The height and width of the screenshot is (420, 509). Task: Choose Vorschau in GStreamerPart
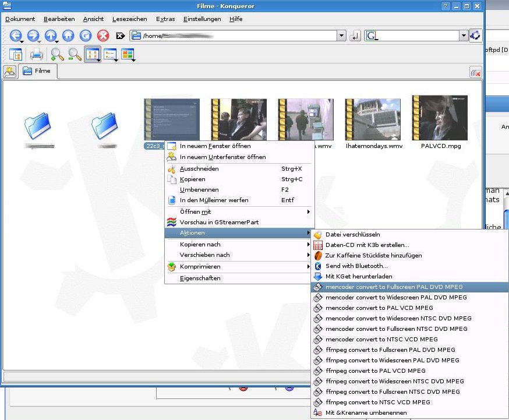[239, 223]
